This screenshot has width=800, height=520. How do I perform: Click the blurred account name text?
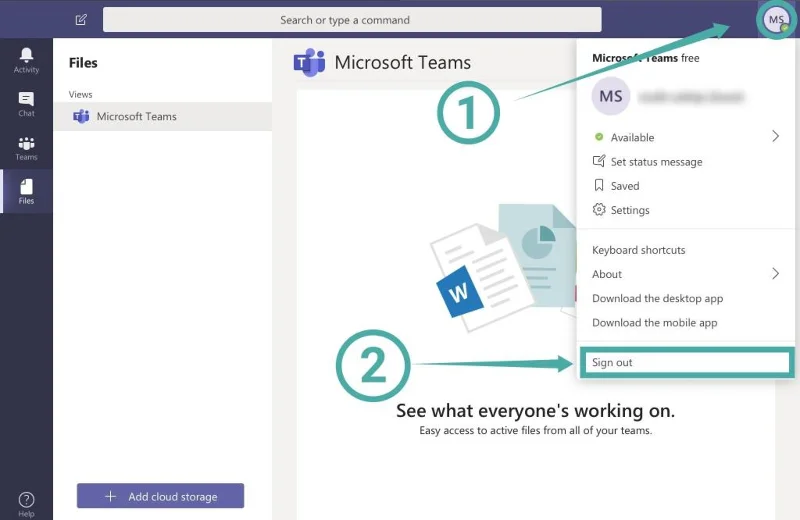click(x=691, y=96)
